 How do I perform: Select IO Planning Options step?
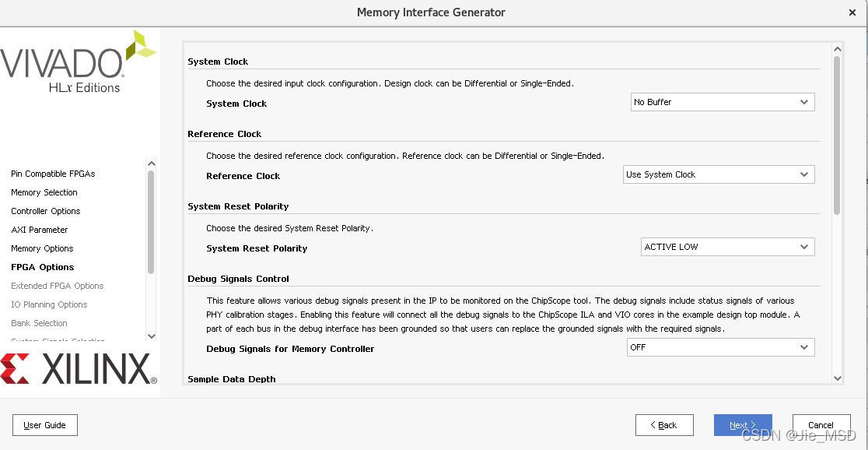[49, 304]
